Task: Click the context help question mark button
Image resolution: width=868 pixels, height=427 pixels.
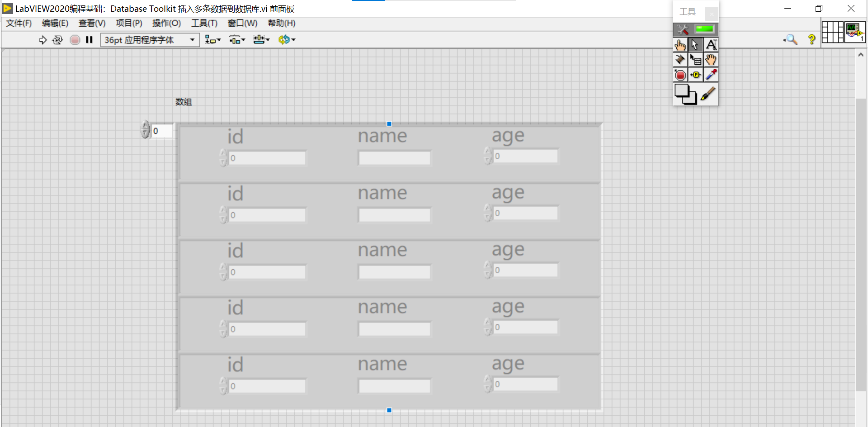Action: pos(811,40)
